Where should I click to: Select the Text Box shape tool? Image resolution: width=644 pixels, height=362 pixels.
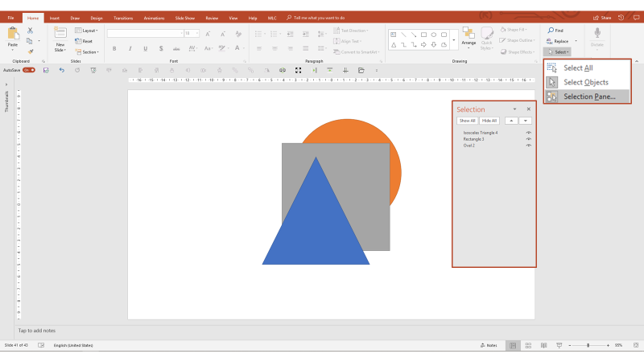click(x=394, y=35)
